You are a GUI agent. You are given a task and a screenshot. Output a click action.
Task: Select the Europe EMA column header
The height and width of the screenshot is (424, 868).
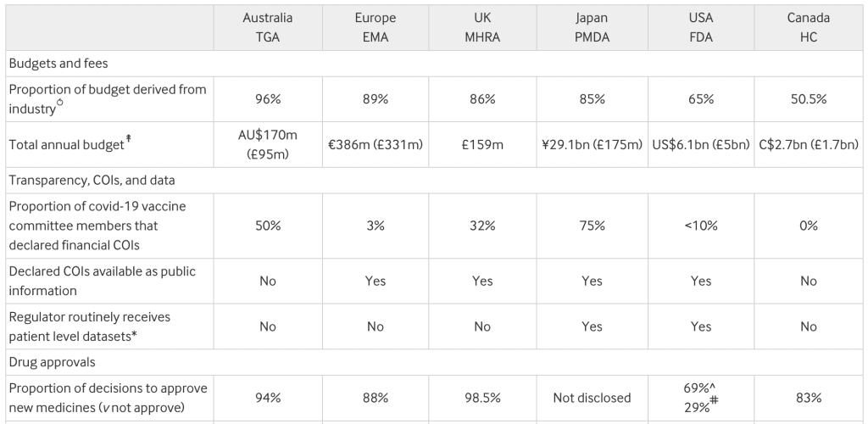coord(376,28)
